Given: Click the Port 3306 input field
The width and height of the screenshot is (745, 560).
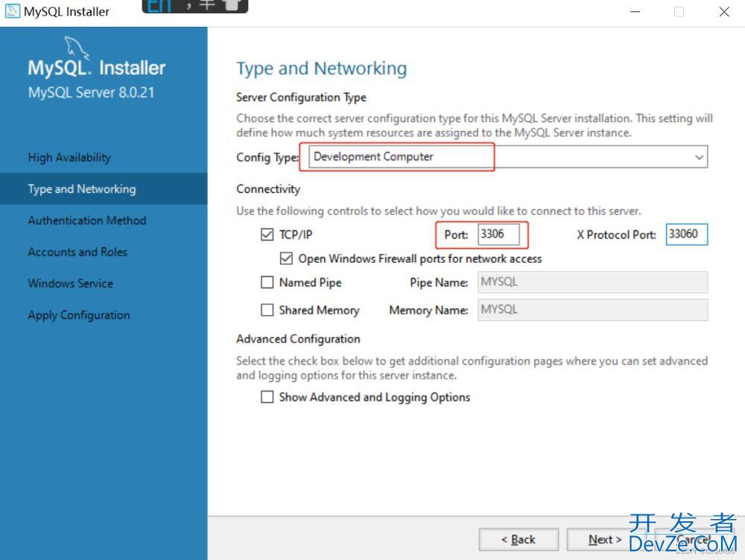Looking at the screenshot, I should pos(498,234).
